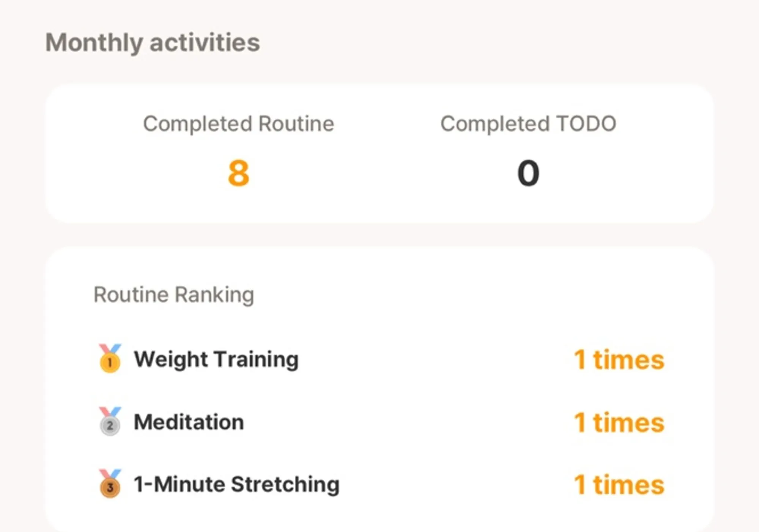Tap the Completed TODO zero count

click(x=528, y=173)
